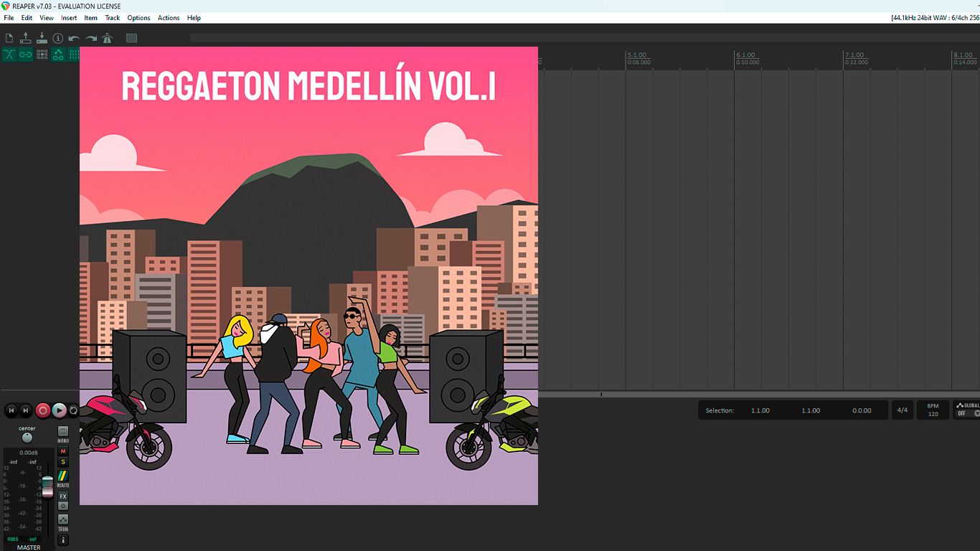980x551 pixels.
Task: Click the save project toolbar icon
Action: tap(42, 38)
